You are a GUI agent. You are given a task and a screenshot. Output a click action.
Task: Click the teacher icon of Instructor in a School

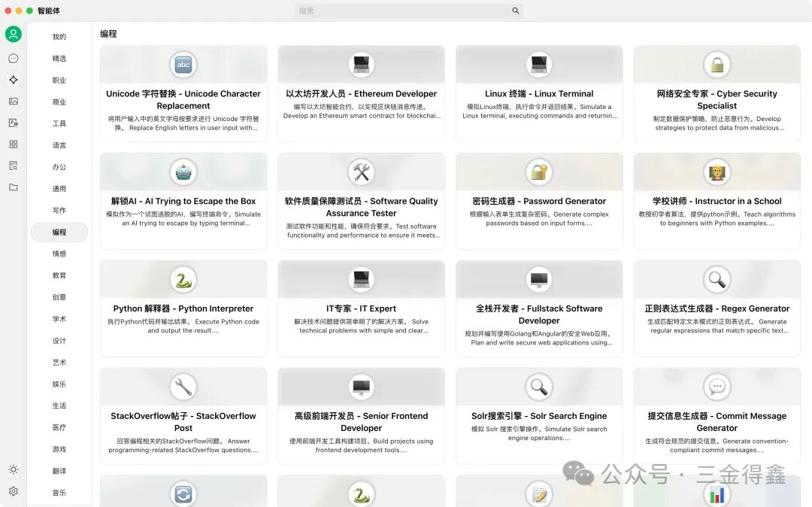tap(717, 172)
